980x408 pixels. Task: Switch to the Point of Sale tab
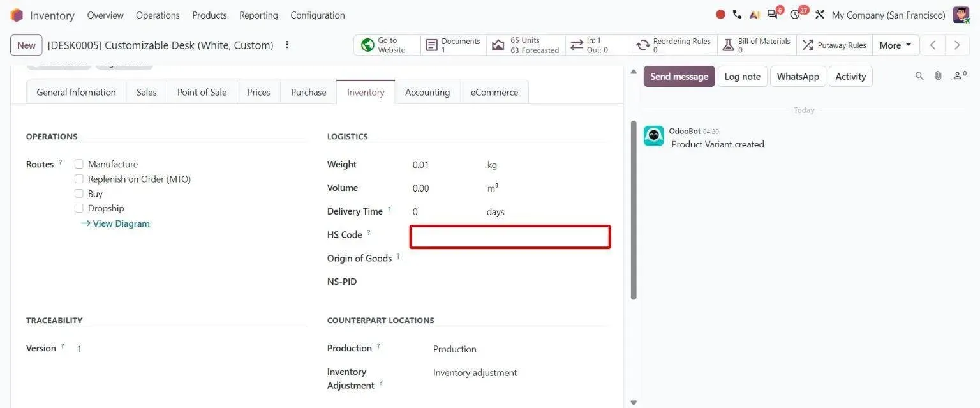pos(202,92)
